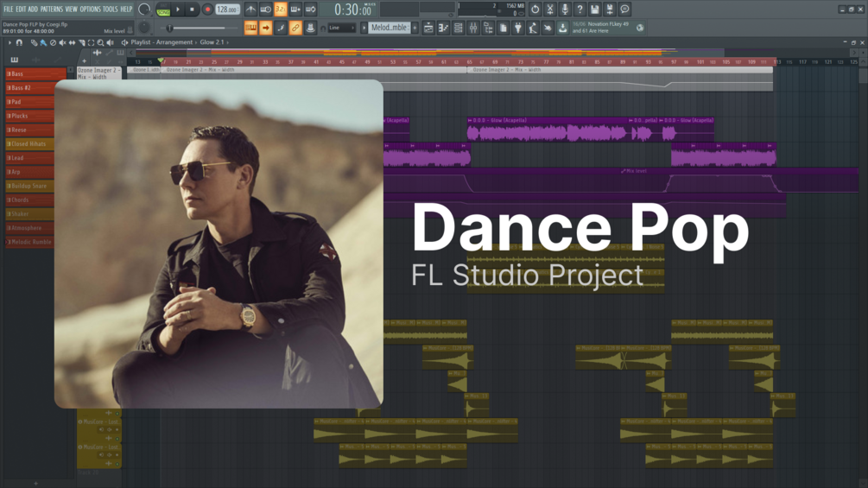868x488 pixels.
Task: Toggle the link multilink controllers icon
Action: (x=295, y=28)
